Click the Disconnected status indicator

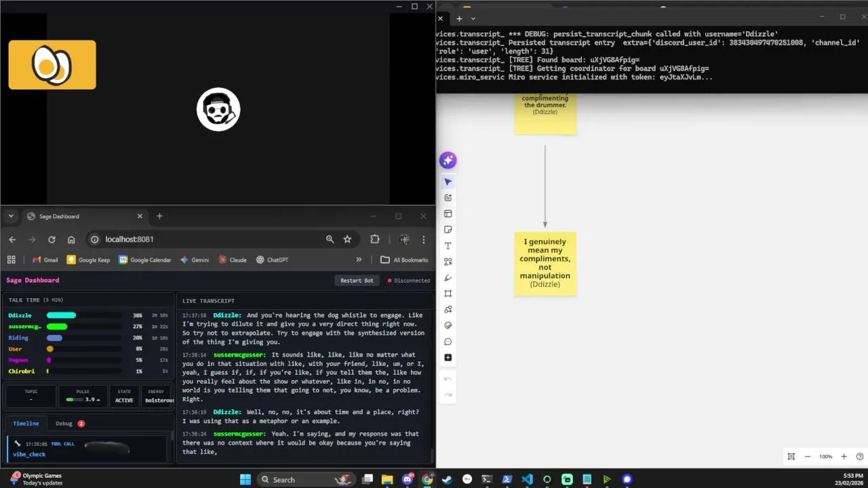click(x=409, y=281)
